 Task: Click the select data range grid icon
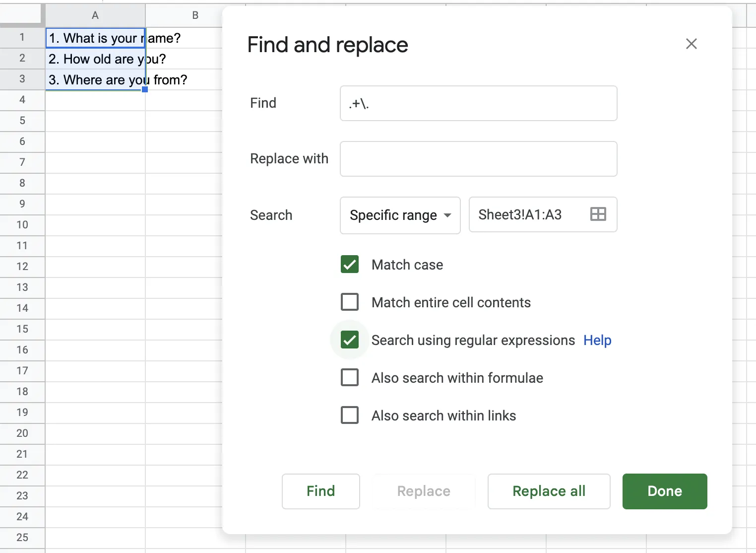tap(598, 214)
